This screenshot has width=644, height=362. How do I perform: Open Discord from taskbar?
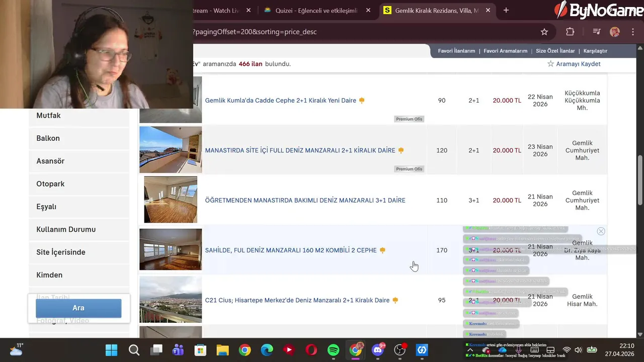(x=378, y=350)
